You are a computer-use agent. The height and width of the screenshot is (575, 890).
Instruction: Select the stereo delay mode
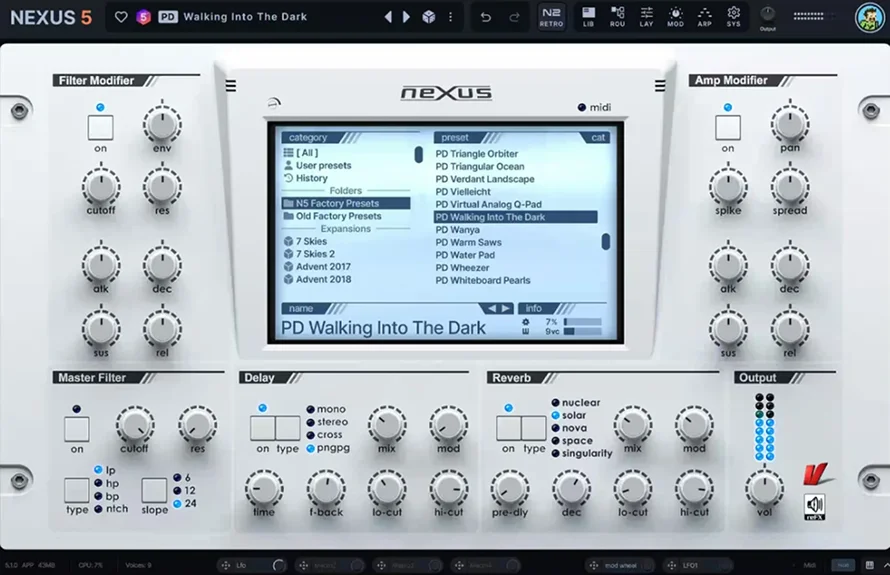pyautogui.click(x=330, y=422)
